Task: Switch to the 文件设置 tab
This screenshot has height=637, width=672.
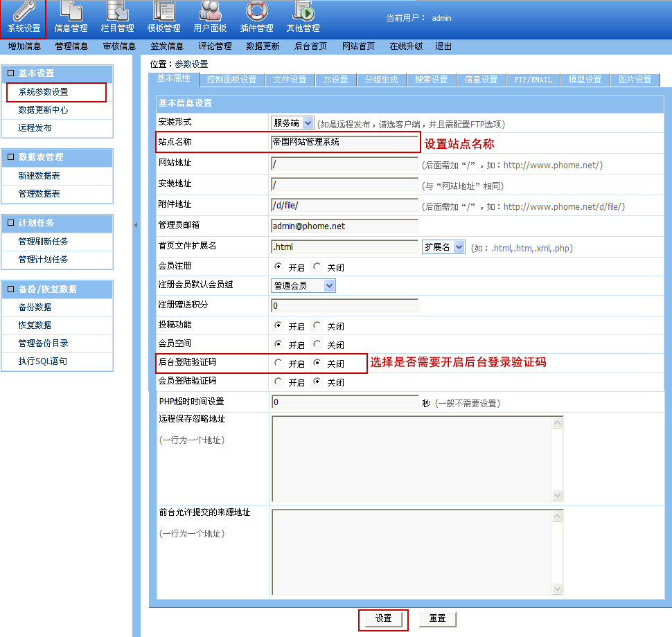Action: (290, 80)
